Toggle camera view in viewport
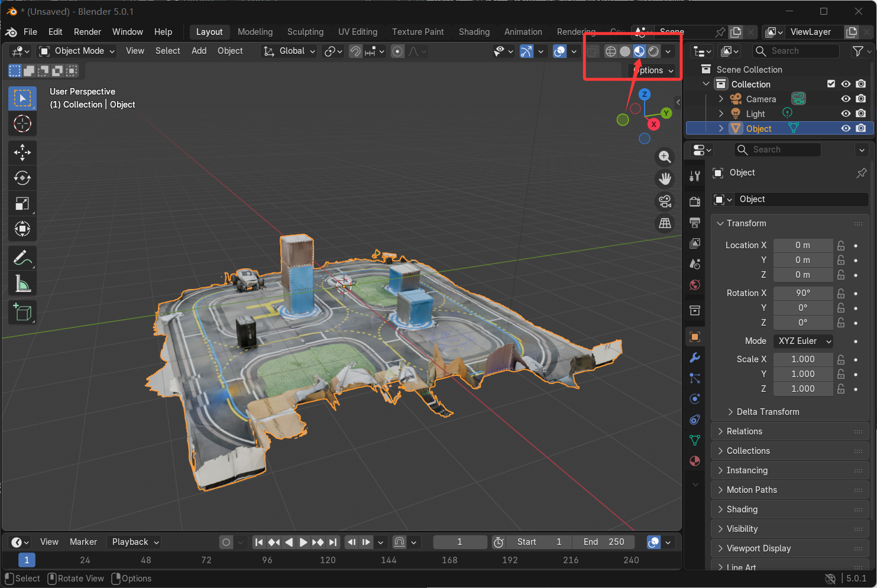 click(665, 202)
